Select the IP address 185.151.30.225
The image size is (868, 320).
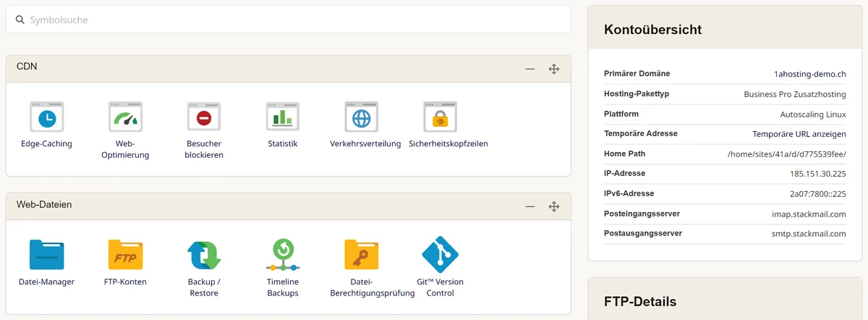(818, 174)
